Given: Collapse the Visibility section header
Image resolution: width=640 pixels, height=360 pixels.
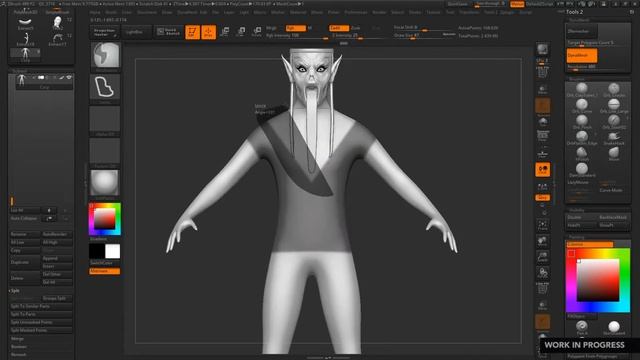Looking at the screenshot, I should click(x=576, y=210).
